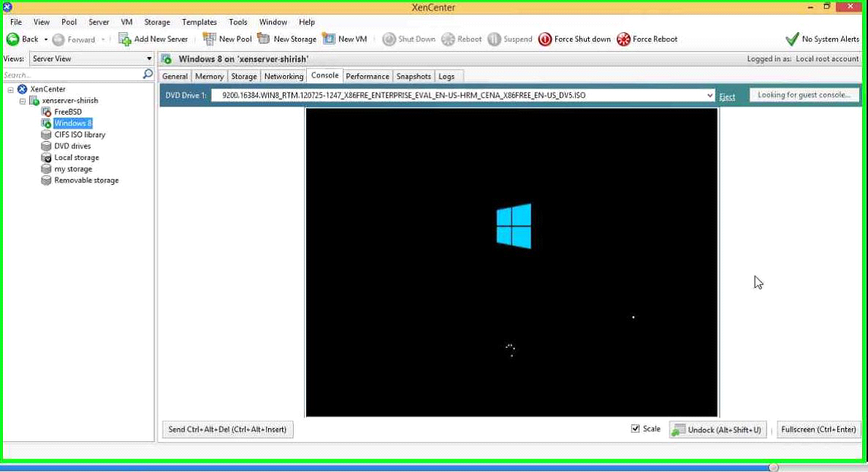Click the Force Shut down icon
This screenshot has height=472, width=868.
point(545,39)
